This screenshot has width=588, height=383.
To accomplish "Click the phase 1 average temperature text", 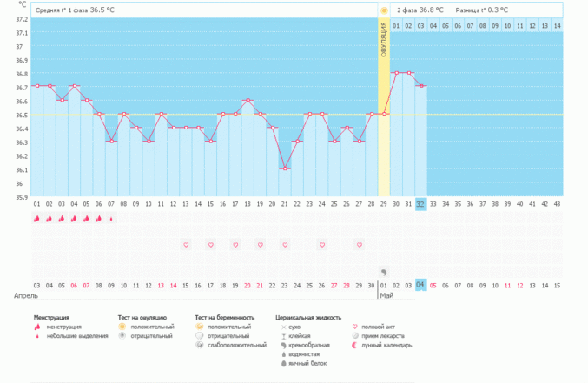I will point(75,10).
